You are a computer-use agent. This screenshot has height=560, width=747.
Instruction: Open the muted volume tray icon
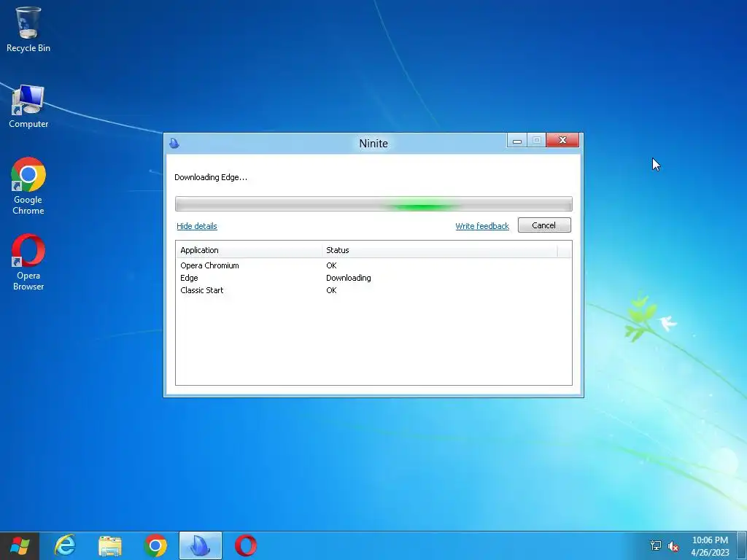coord(673,545)
